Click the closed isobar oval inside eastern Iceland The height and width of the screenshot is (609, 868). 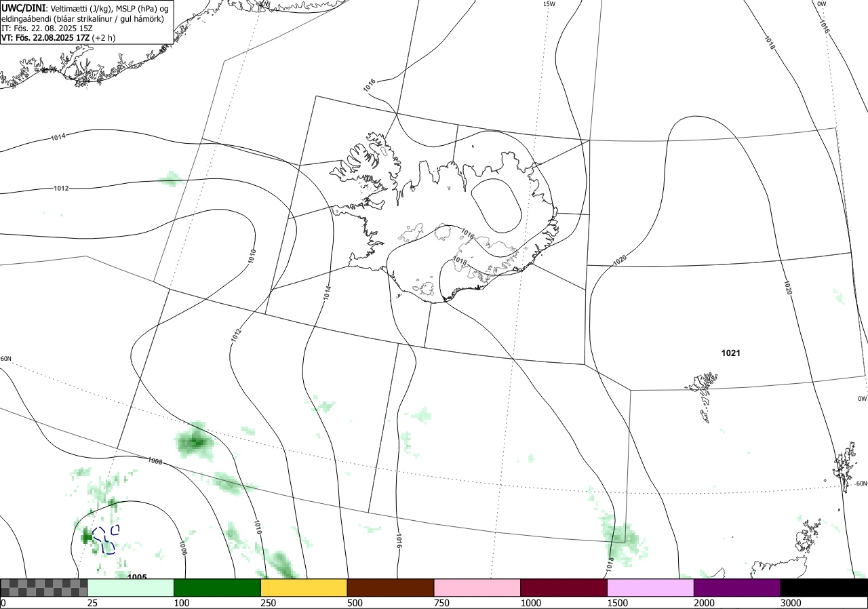[x=496, y=205]
